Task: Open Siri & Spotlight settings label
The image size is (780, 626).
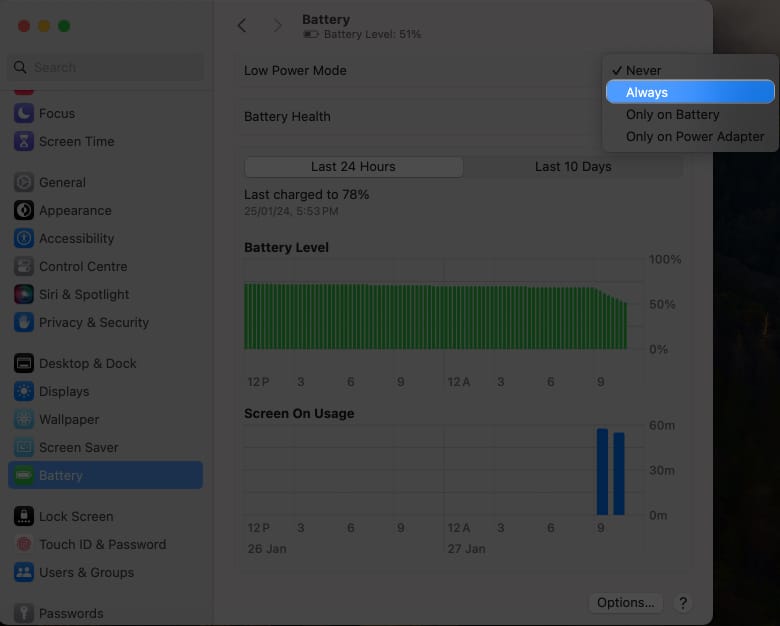Action: 84,295
